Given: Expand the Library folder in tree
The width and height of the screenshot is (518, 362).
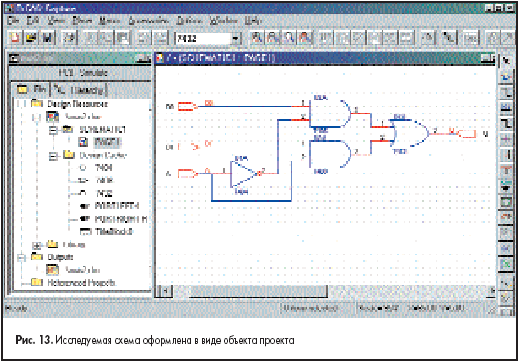Looking at the screenshot, I should click(36, 246).
